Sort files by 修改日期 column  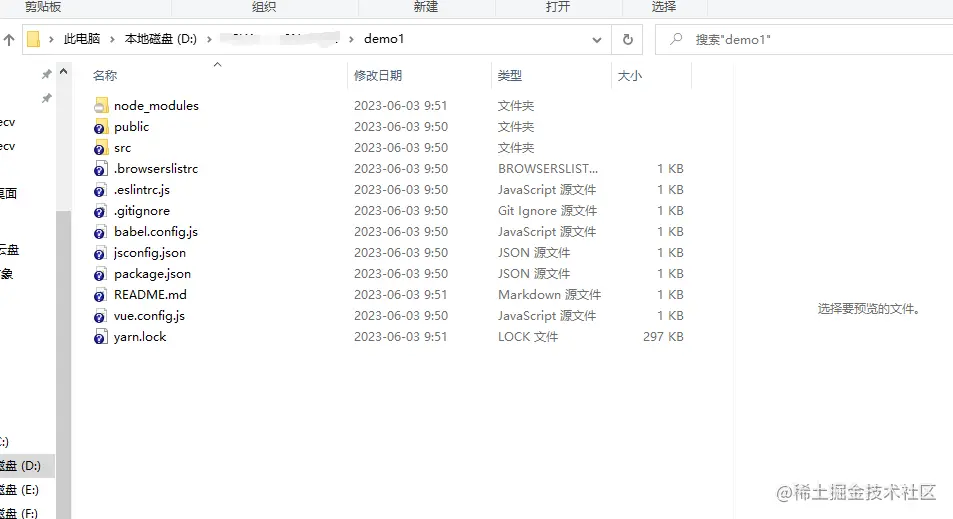[x=378, y=75]
